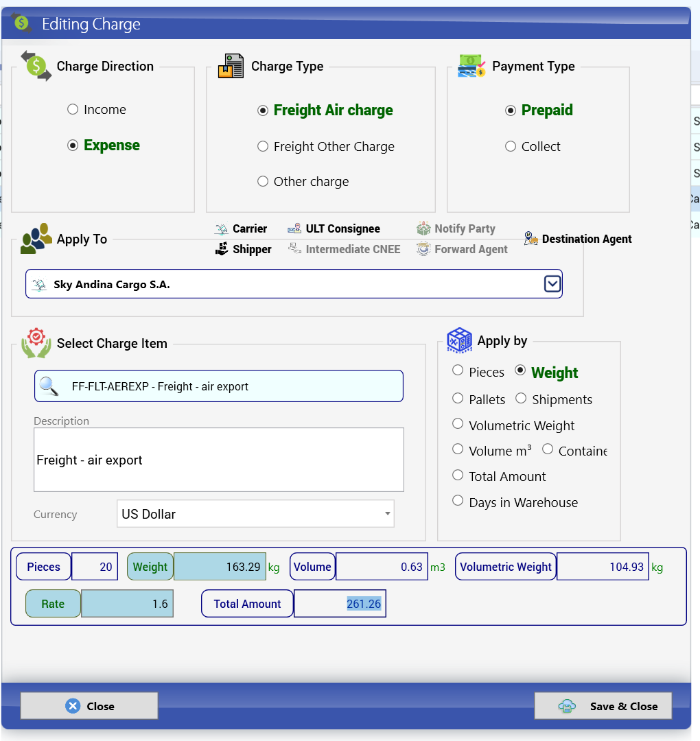This screenshot has width=700, height=741.
Task: Click the Apply by boxes icon
Action: (459, 340)
